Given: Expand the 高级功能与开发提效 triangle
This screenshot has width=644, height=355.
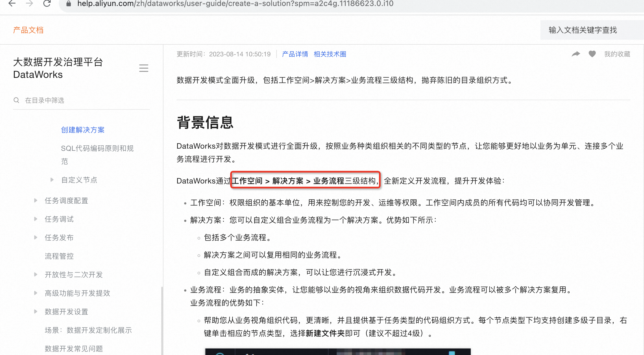Looking at the screenshot, I should pos(35,293).
